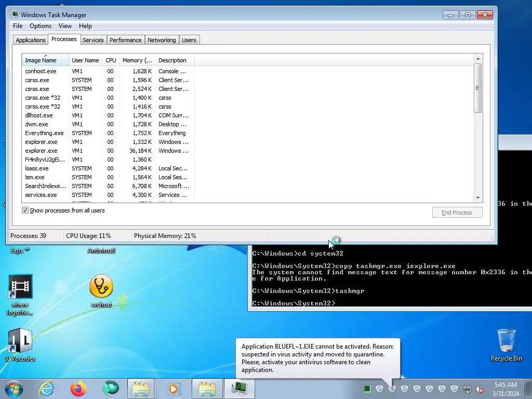Select the SearchIndexe... process
The width and height of the screenshot is (532, 399).
tap(108, 186)
